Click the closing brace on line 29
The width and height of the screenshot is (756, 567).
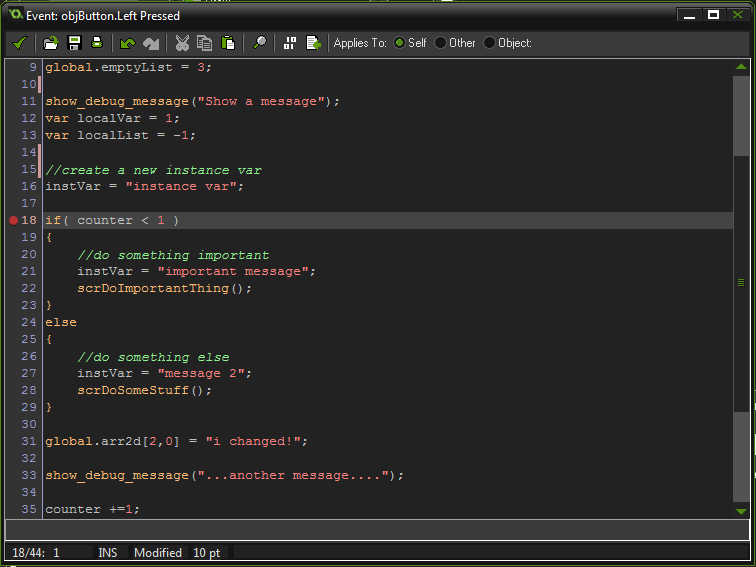49,407
